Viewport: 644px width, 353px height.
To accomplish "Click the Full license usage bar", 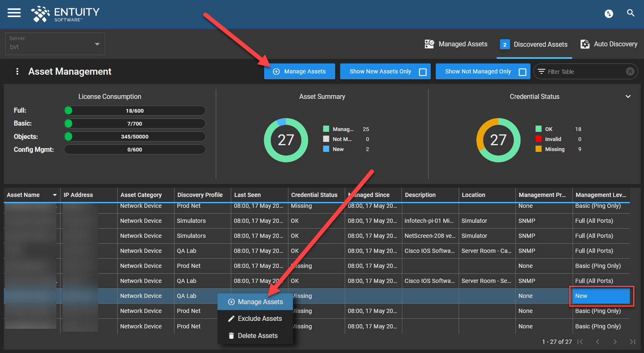I will pyautogui.click(x=134, y=111).
